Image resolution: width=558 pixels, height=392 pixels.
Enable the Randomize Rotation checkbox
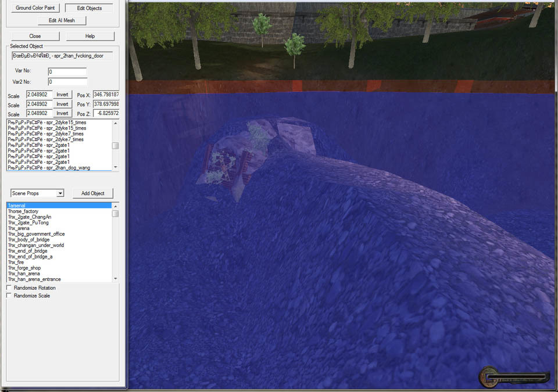9,287
